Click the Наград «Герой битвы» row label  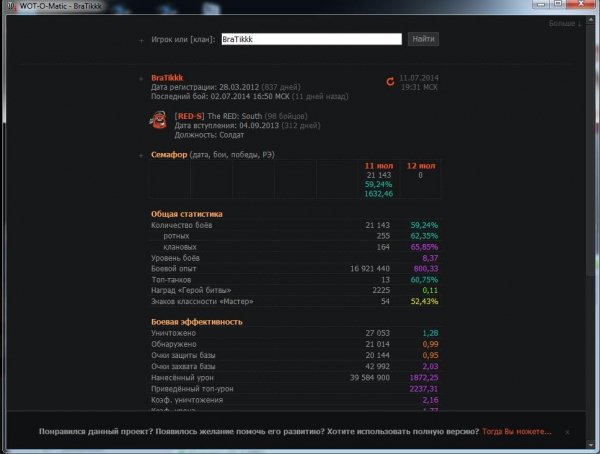[x=191, y=290]
